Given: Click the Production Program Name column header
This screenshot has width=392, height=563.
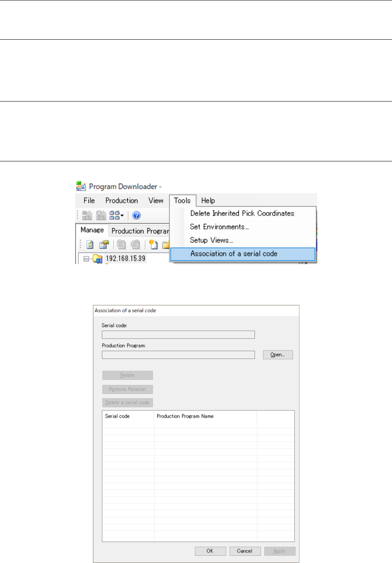Looking at the screenshot, I should point(205,416).
